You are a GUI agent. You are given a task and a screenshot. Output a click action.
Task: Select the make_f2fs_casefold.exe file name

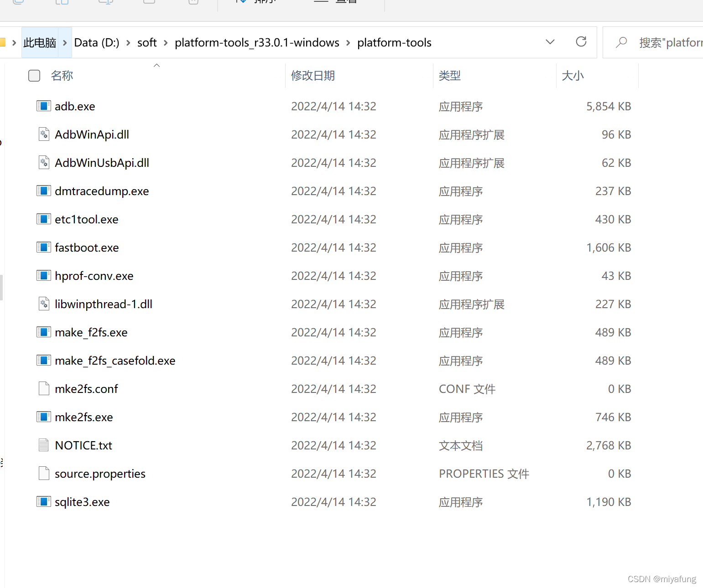tap(115, 361)
